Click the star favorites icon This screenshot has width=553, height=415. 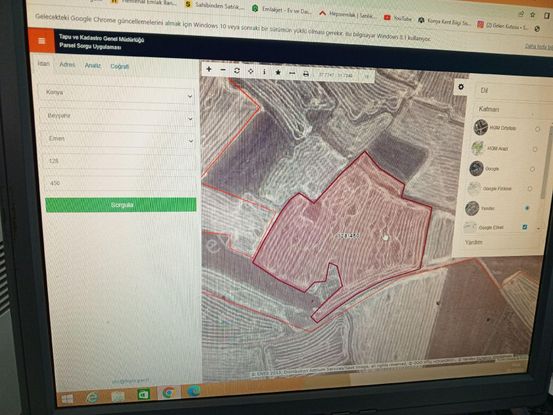278,73
